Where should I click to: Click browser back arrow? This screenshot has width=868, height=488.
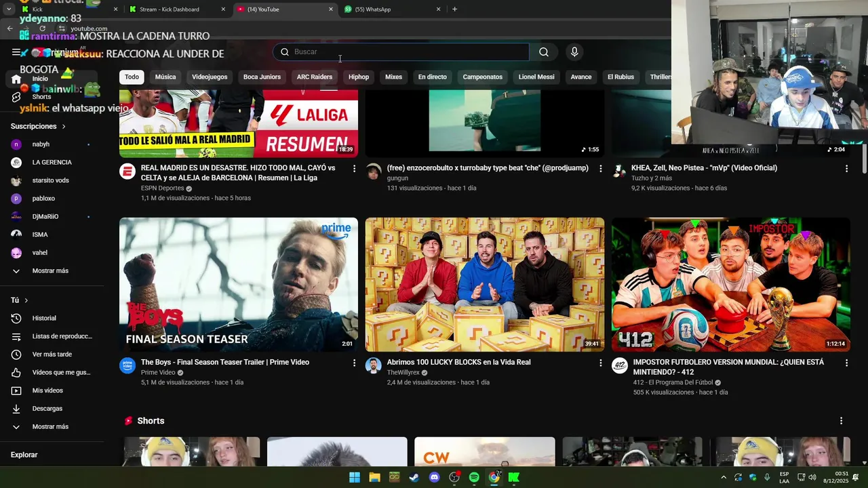point(9,28)
